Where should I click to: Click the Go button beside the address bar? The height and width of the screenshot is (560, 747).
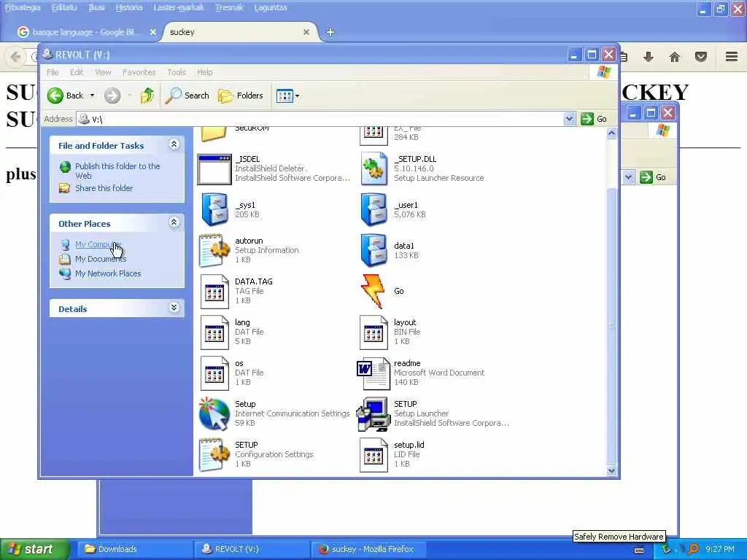pos(594,119)
